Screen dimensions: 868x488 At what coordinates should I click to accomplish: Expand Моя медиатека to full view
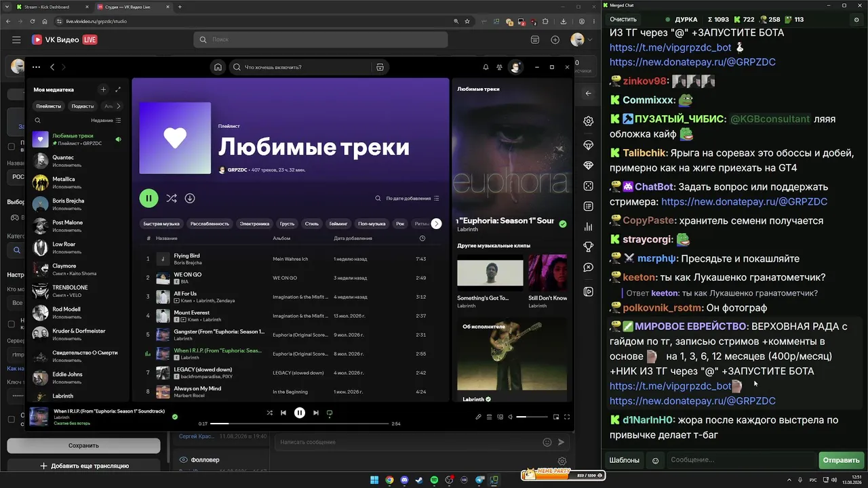(118, 89)
